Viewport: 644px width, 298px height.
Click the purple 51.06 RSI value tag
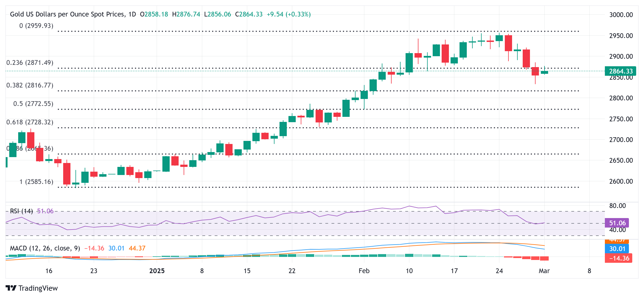coord(617,223)
